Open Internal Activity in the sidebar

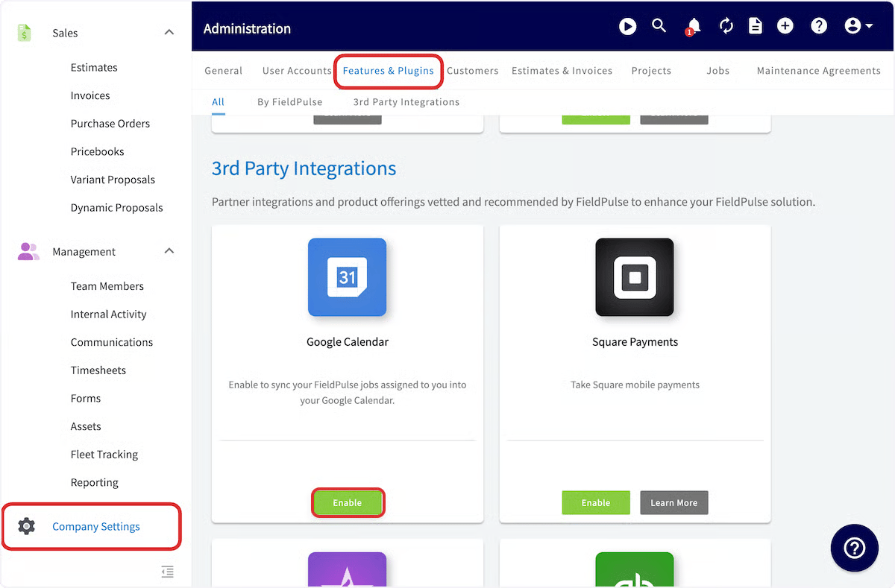109,314
